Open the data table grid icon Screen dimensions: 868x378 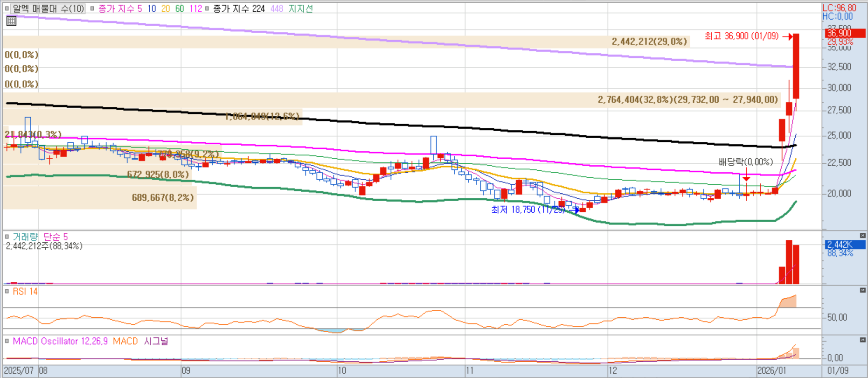(11, 21)
